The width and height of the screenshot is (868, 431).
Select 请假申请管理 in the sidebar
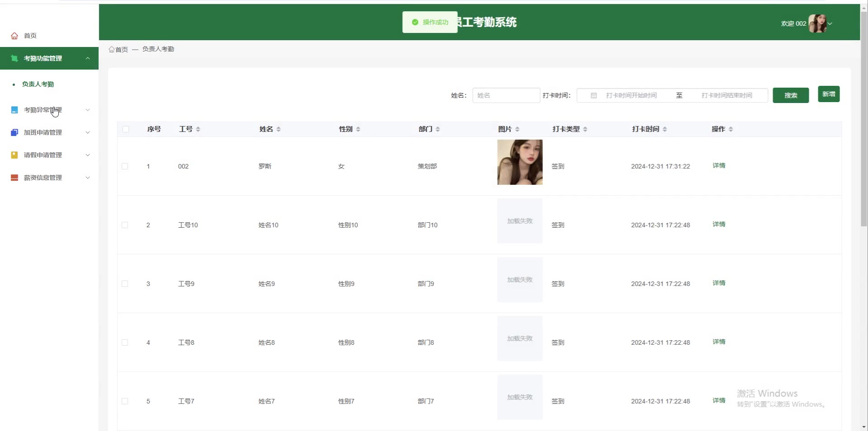coord(43,155)
